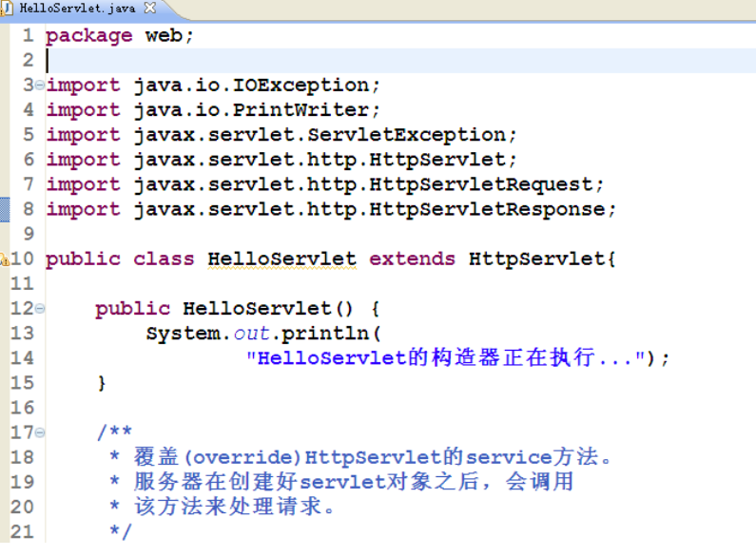Image resolution: width=756 pixels, height=556 pixels.
Task: Click 'servlet' in comment line 19
Action: pos(342,482)
